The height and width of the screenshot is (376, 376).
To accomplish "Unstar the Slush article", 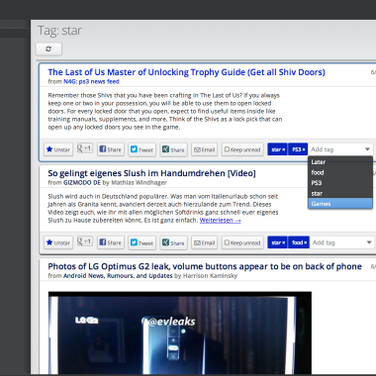I will tap(58, 242).
